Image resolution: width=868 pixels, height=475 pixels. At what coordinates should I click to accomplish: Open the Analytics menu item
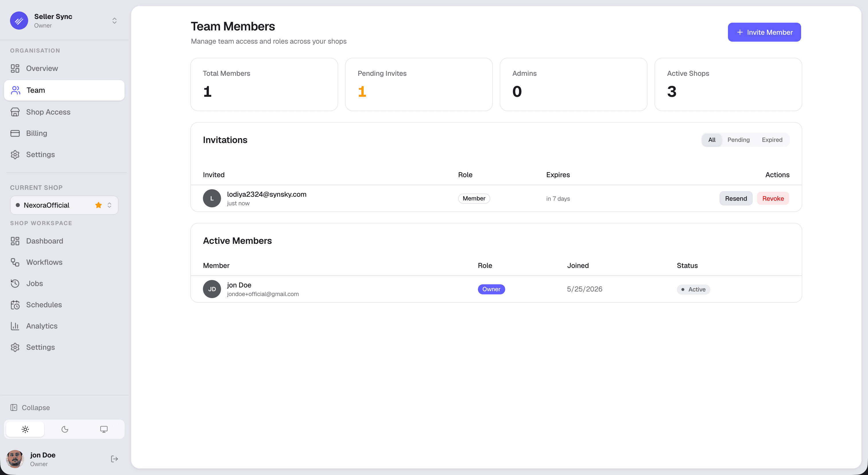click(x=64, y=326)
